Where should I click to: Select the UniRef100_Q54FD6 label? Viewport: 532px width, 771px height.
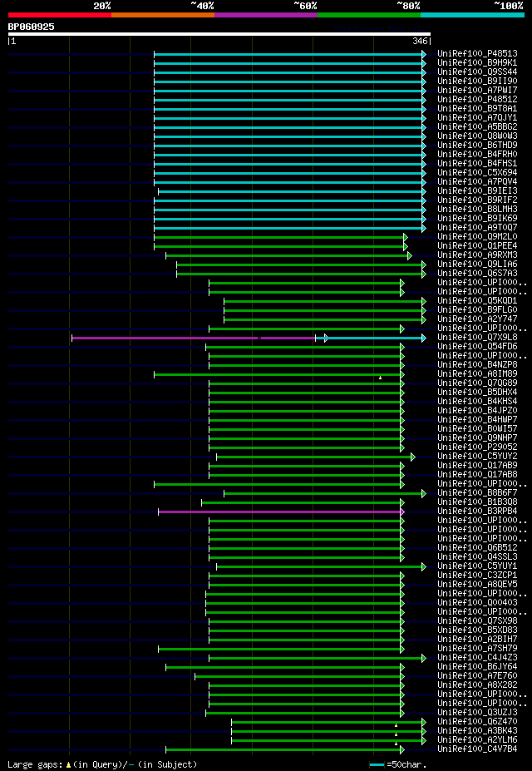tap(477, 347)
